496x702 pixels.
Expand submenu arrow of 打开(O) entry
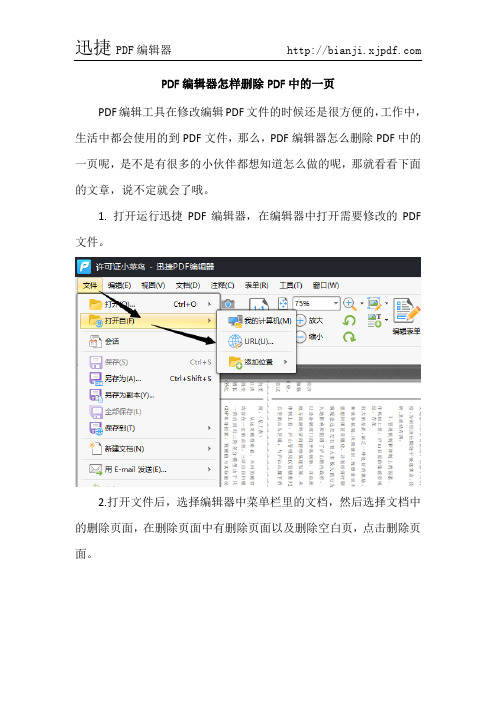[x=210, y=304]
